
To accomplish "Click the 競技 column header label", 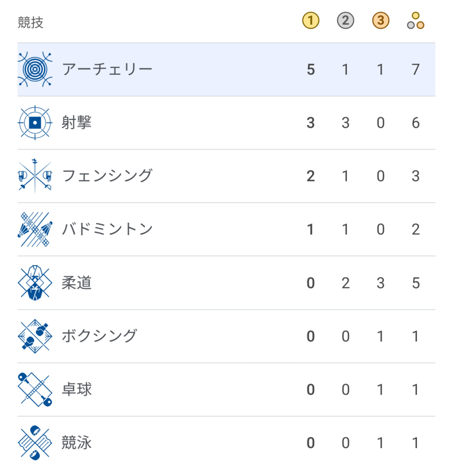I will click(30, 22).
